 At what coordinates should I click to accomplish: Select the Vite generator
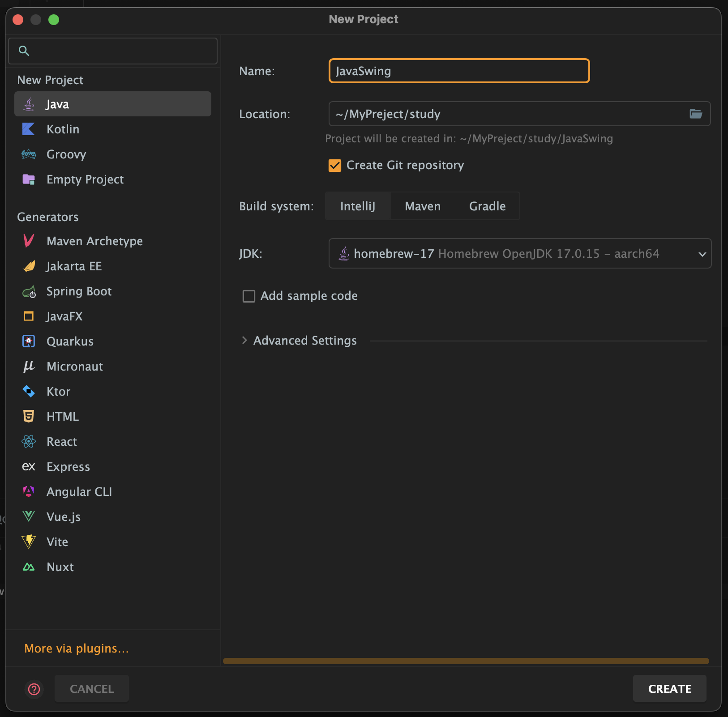(x=113, y=542)
